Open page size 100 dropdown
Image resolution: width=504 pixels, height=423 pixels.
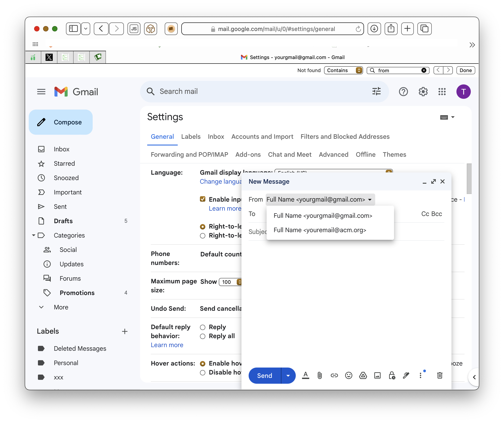230,282
